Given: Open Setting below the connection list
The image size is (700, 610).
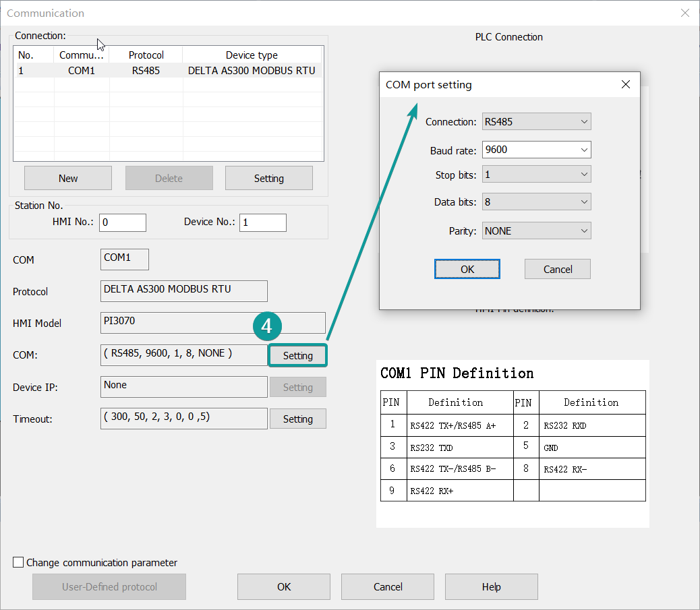Looking at the screenshot, I should [x=268, y=179].
